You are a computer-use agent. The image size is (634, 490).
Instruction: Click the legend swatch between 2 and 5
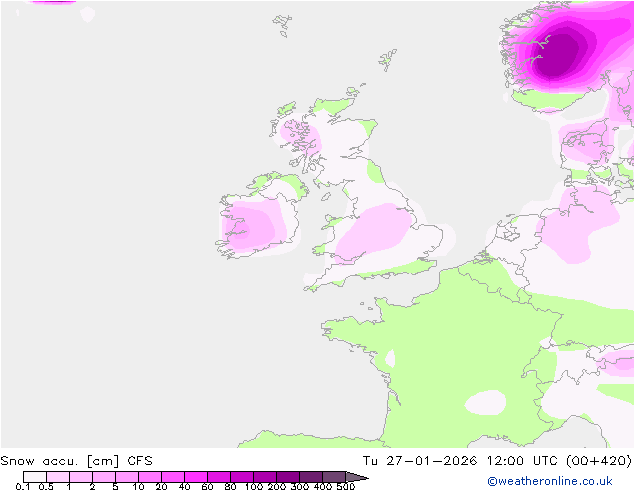point(104,477)
